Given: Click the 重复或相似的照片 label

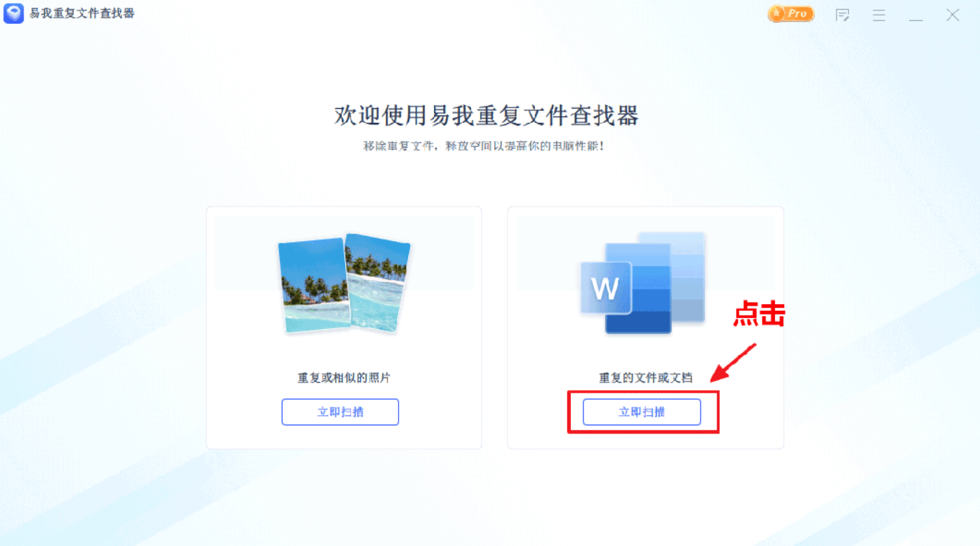Looking at the screenshot, I should coord(344,377).
